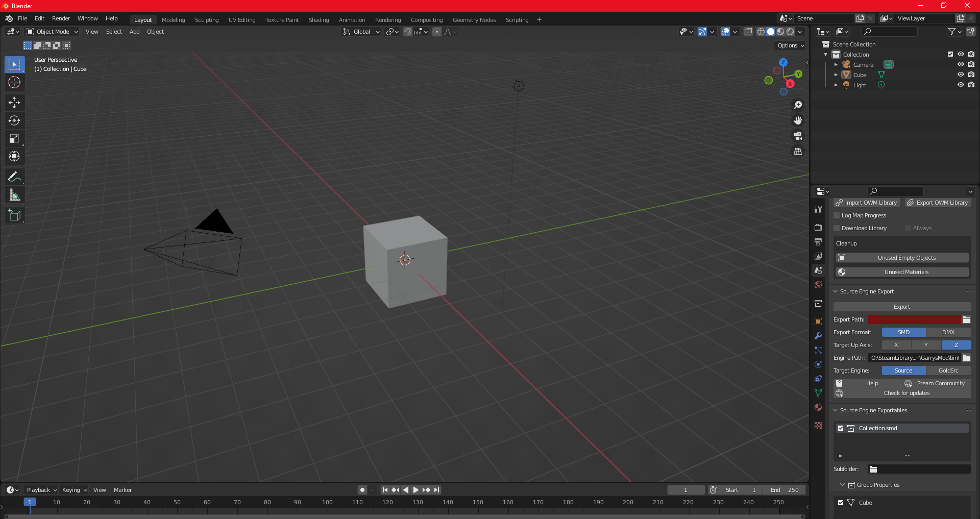Switch perspective/orthographic with grid icon

click(798, 151)
